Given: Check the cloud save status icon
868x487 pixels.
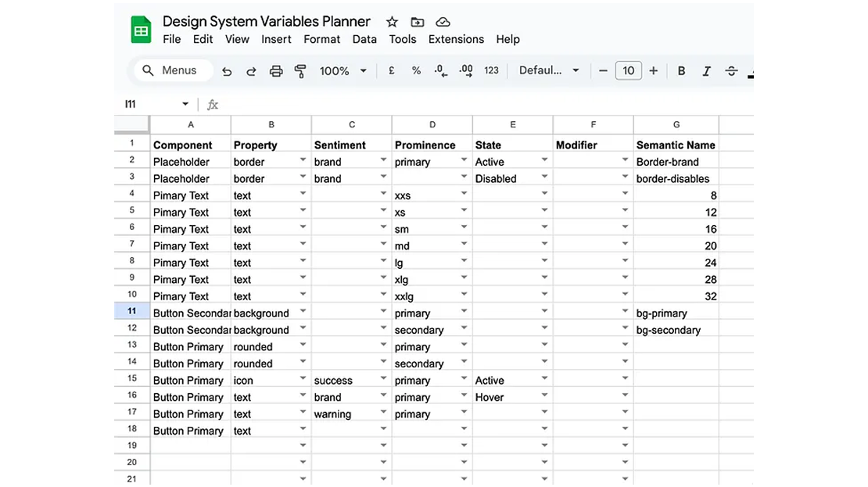Looking at the screenshot, I should 443,22.
